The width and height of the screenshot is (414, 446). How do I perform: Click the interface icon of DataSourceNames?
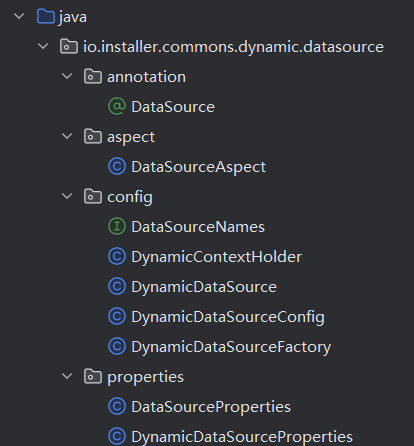[x=117, y=226]
